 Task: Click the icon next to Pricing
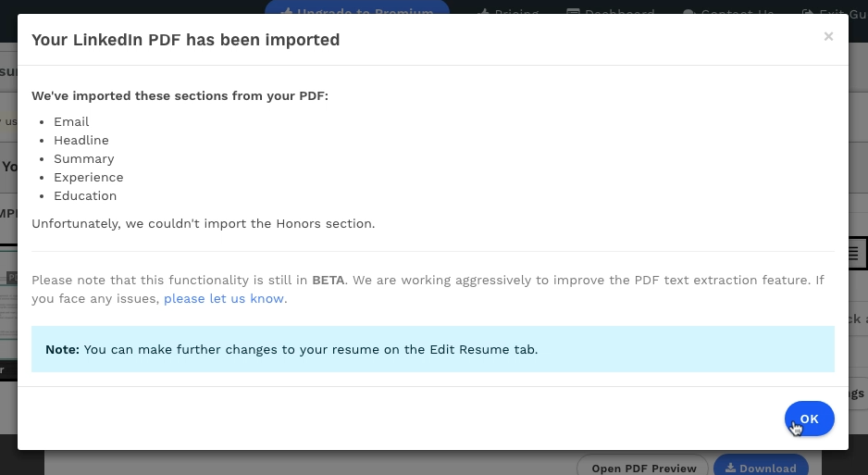coord(483,12)
